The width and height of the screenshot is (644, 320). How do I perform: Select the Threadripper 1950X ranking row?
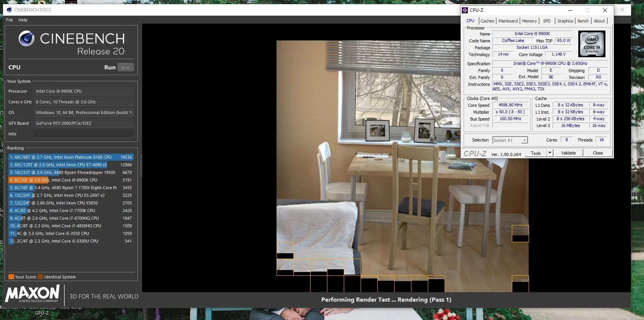tap(71, 172)
